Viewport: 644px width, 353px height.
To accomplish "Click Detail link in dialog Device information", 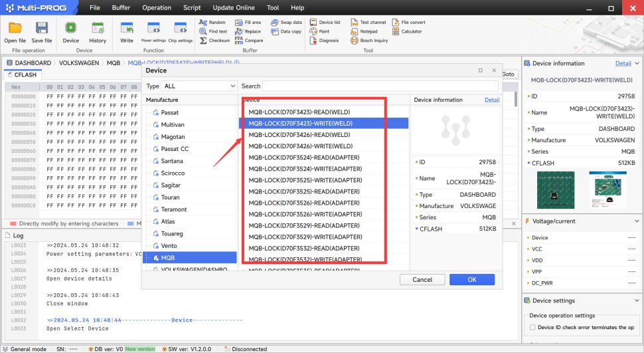I will point(492,100).
